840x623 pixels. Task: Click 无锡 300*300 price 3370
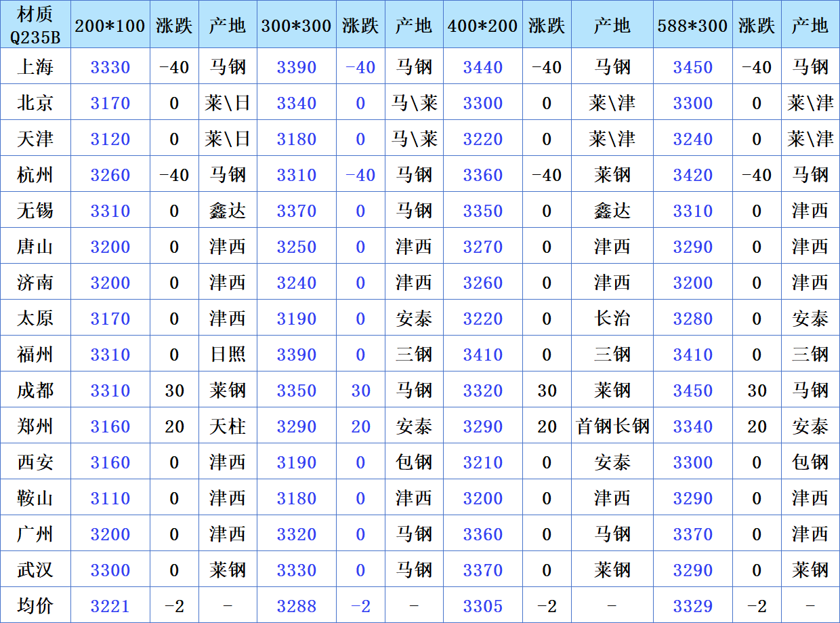point(297,211)
